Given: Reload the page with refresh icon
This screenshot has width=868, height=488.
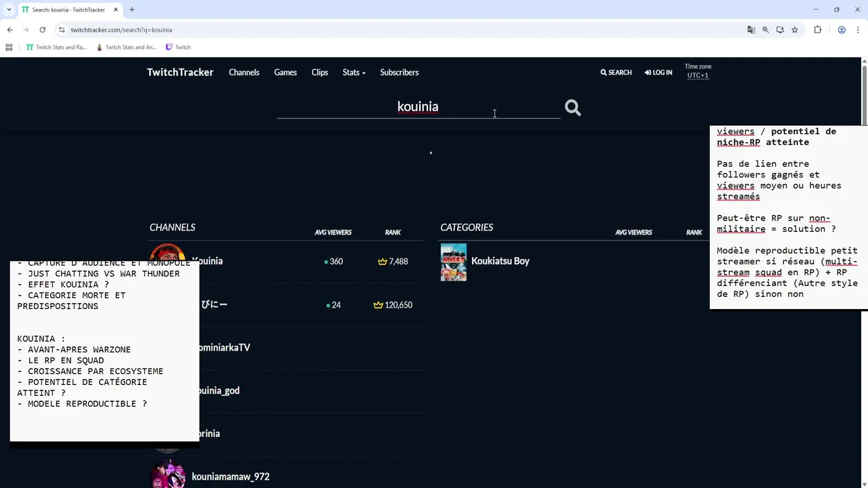Looking at the screenshot, I should point(42,30).
